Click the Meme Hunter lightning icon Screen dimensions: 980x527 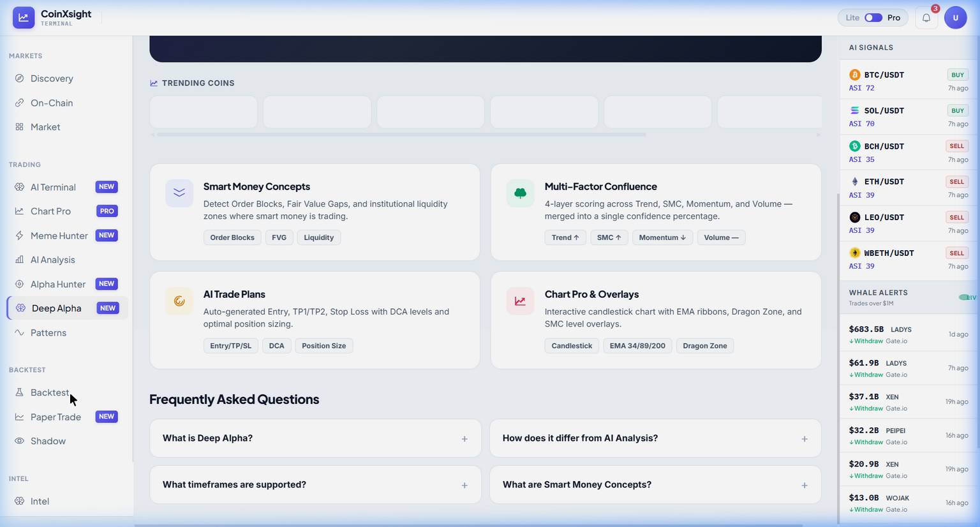coord(19,235)
